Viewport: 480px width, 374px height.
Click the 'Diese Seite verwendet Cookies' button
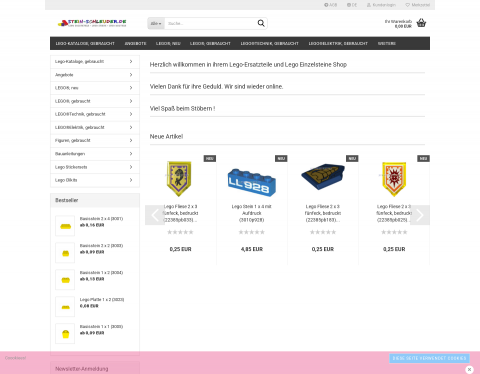(x=429, y=358)
